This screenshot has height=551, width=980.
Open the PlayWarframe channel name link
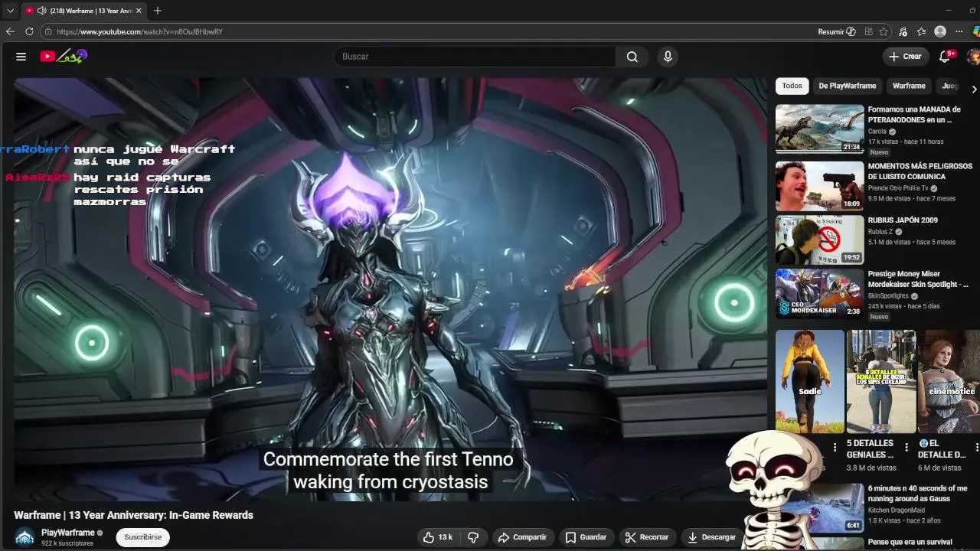point(67,533)
